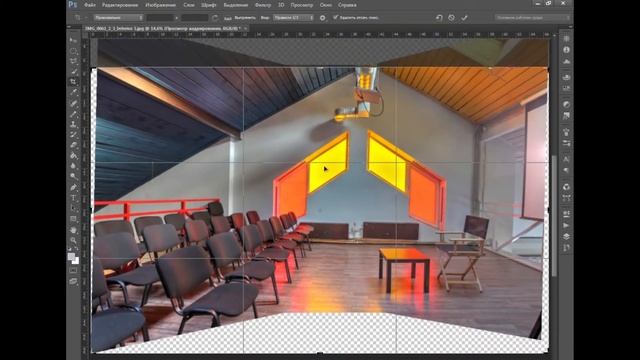This screenshot has width=640, height=360.
Task: Select the Quick Selection tool
Action: point(73,71)
